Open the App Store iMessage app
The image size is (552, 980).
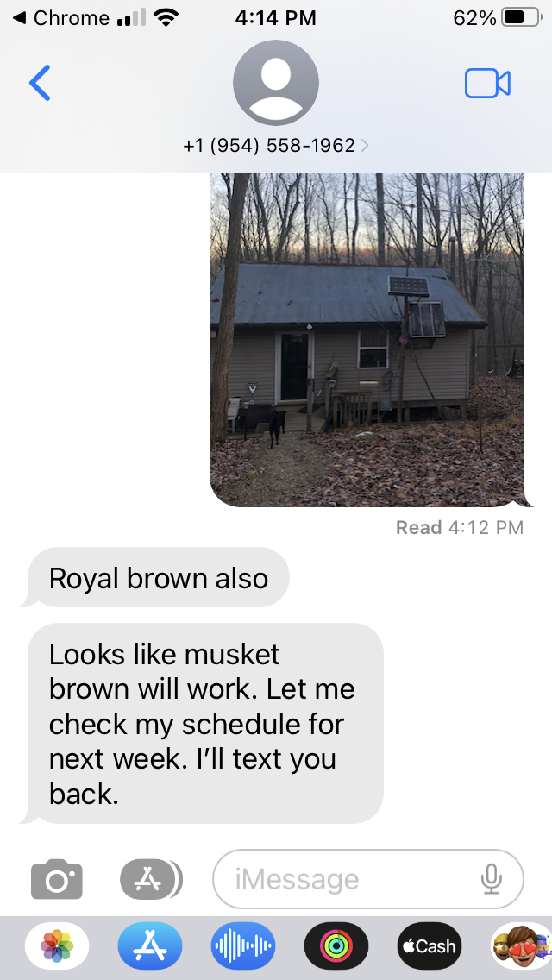tap(150, 946)
